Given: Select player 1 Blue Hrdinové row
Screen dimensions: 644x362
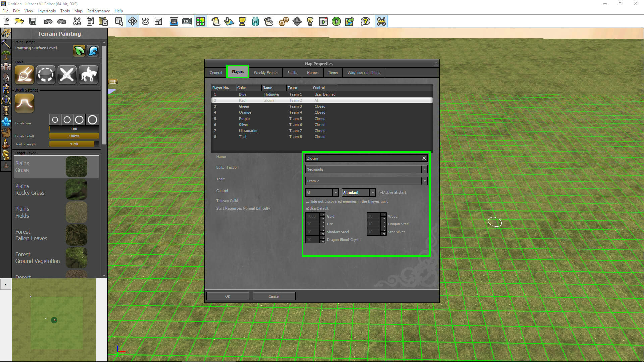Looking at the screenshot, I should 322,94.
